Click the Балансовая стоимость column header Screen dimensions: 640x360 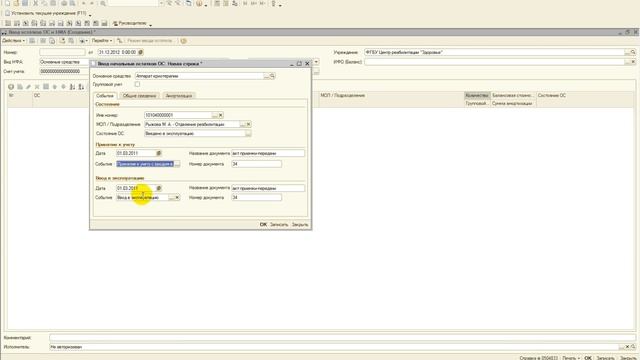point(513,95)
